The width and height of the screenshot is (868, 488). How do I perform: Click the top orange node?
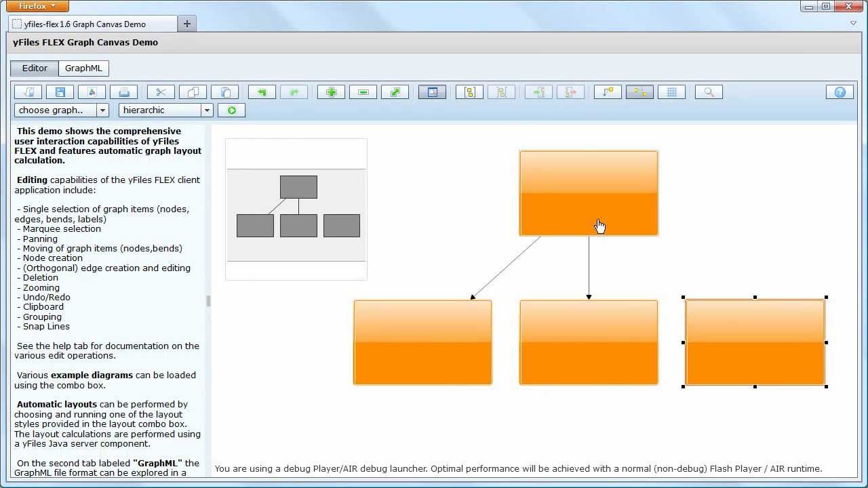[x=589, y=193]
